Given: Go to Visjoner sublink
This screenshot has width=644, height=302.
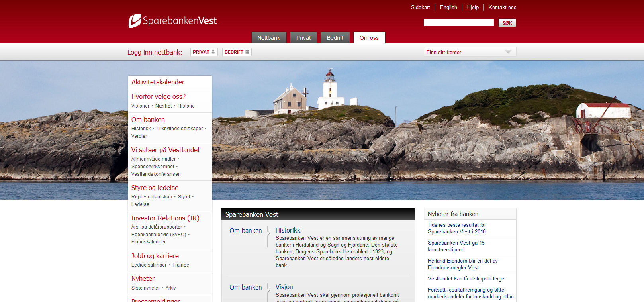Looking at the screenshot, I should pyautogui.click(x=141, y=106).
